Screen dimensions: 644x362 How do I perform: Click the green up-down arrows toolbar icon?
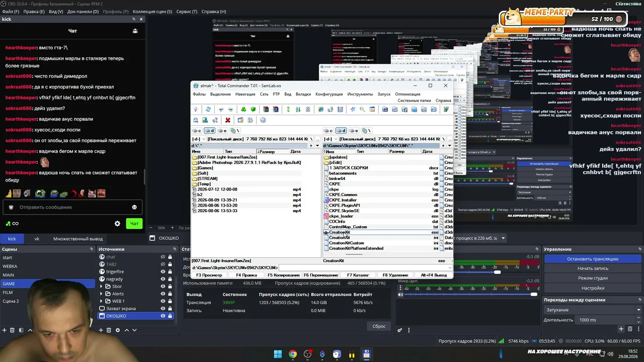tap(288, 109)
